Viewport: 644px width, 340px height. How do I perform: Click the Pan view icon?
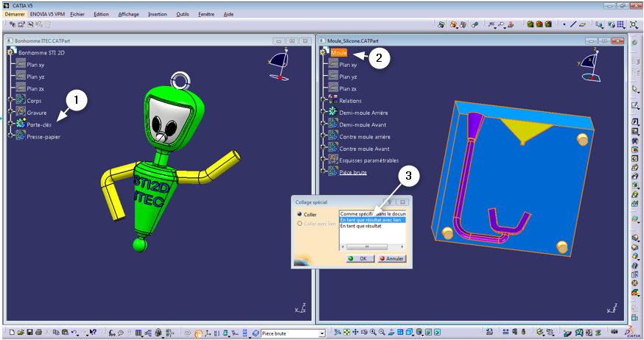tap(355, 333)
